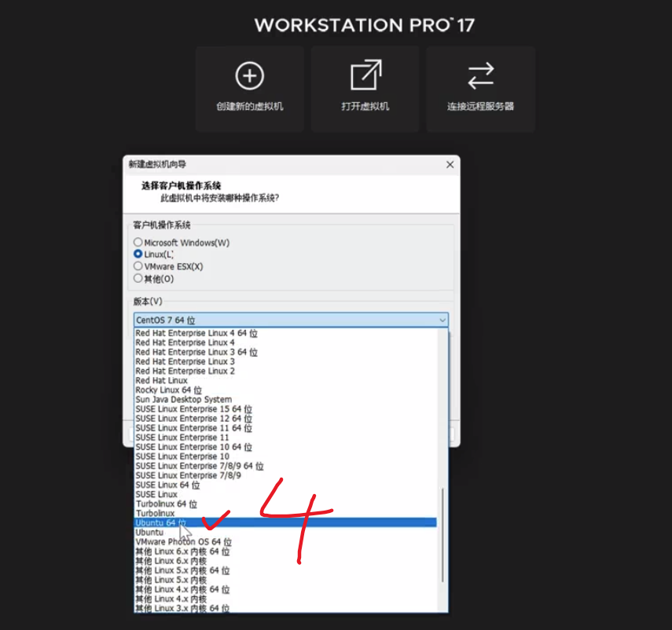Click the Open Virtual Machine icon
The width and height of the screenshot is (672, 630).
pyautogui.click(x=365, y=76)
